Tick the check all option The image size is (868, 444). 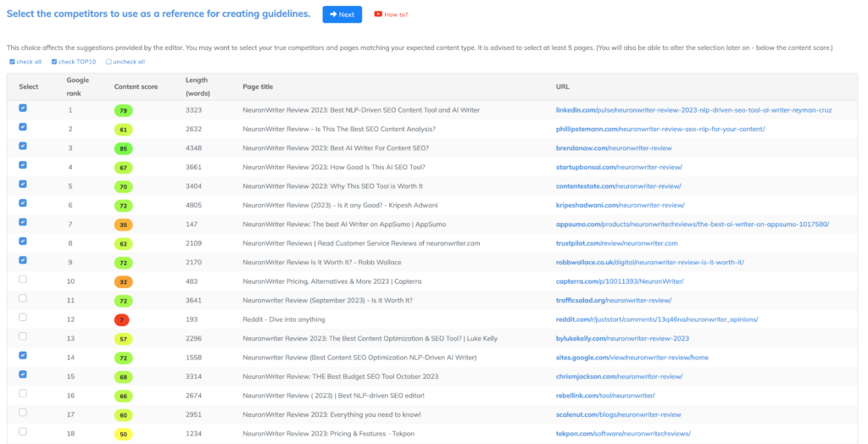(25, 62)
